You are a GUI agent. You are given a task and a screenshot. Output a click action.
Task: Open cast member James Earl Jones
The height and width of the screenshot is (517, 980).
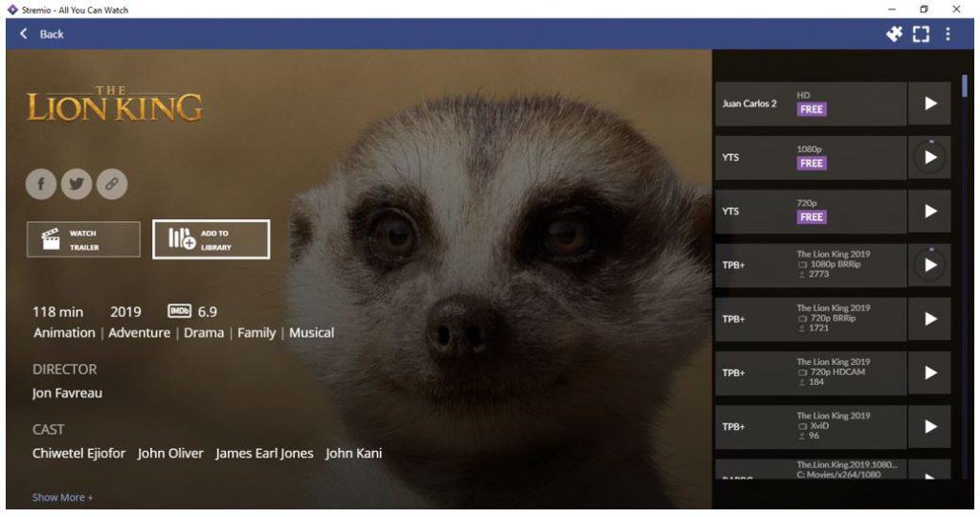click(264, 453)
